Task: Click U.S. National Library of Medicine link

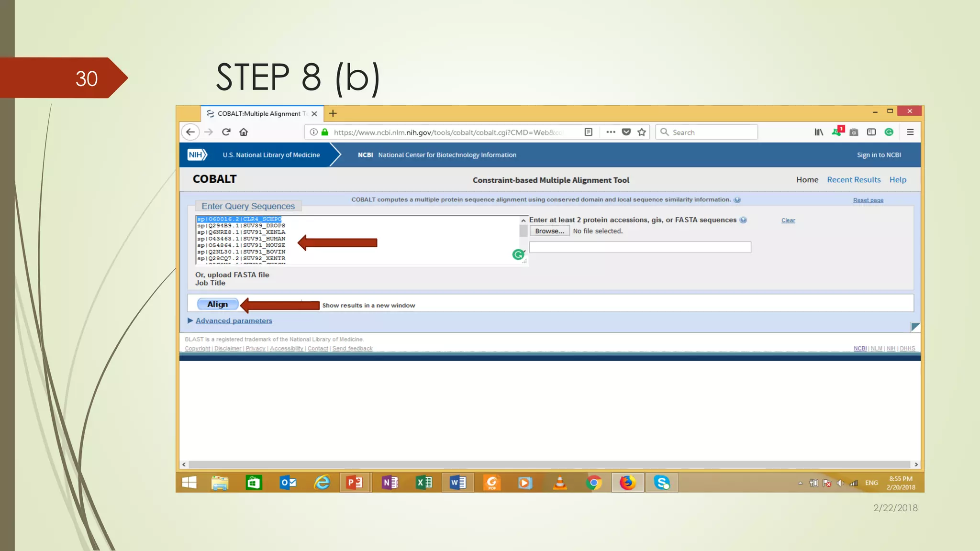Action: coord(271,155)
